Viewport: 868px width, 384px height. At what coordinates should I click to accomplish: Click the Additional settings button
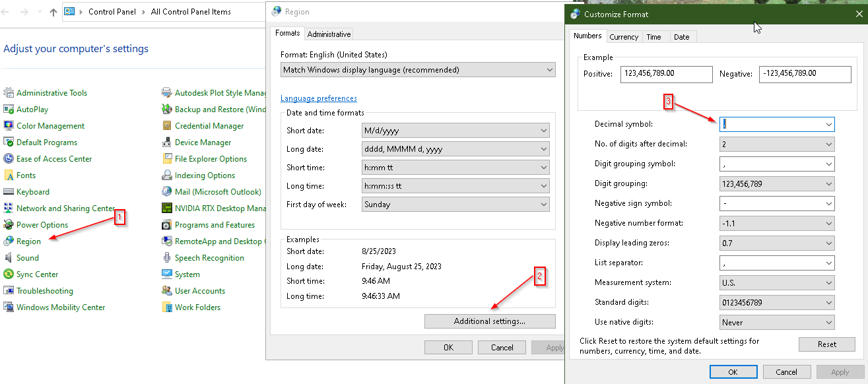click(490, 321)
